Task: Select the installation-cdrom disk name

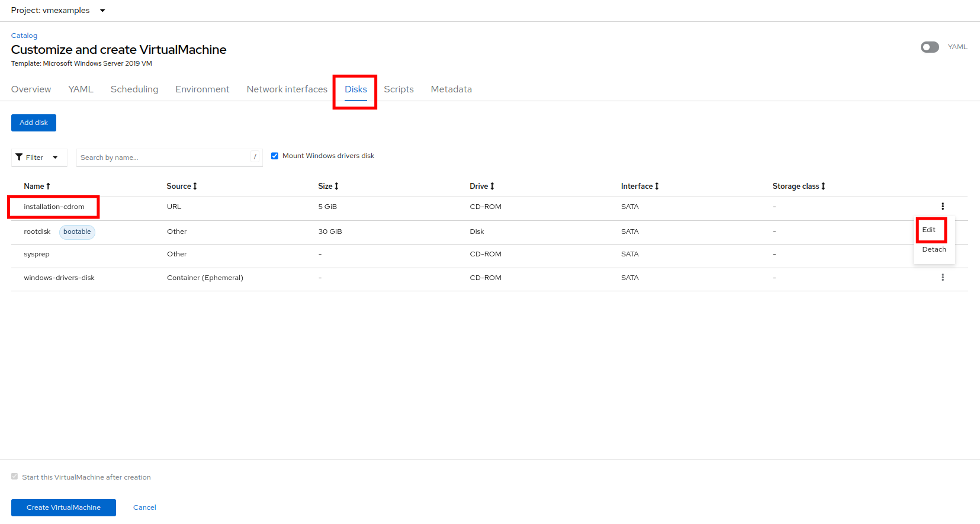Action: 54,207
